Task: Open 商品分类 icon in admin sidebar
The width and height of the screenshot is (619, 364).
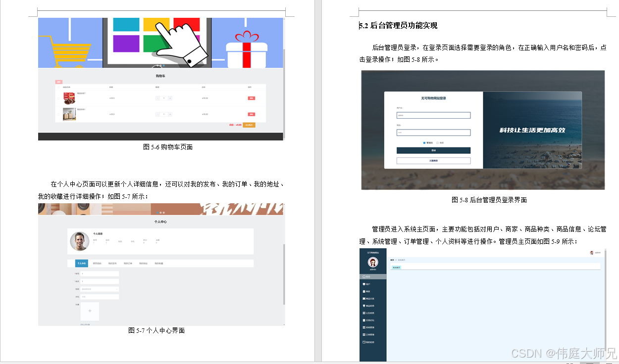Action: point(364,299)
